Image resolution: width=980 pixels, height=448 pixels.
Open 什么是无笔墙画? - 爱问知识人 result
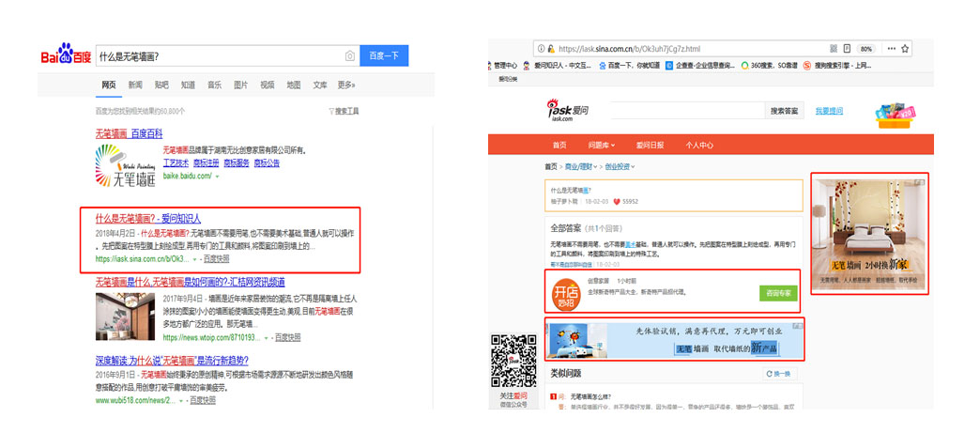(148, 219)
